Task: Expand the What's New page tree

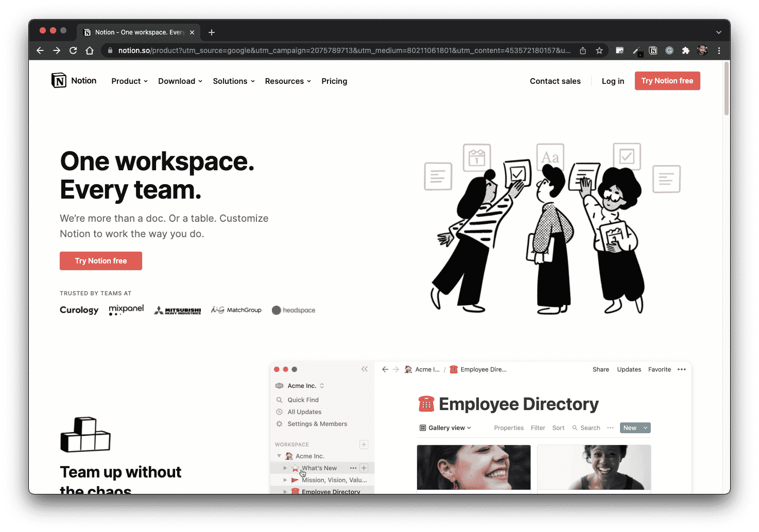Action: [x=285, y=468]
